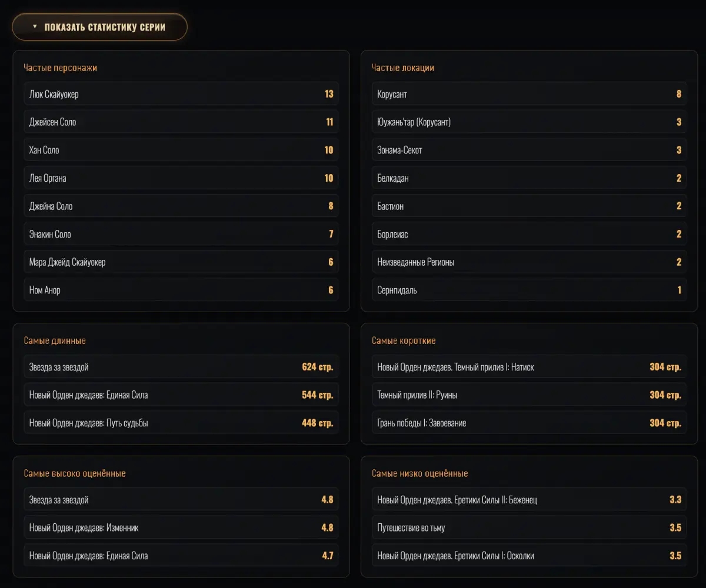Select Темный прилив II: Руины row

click(529, 395)
